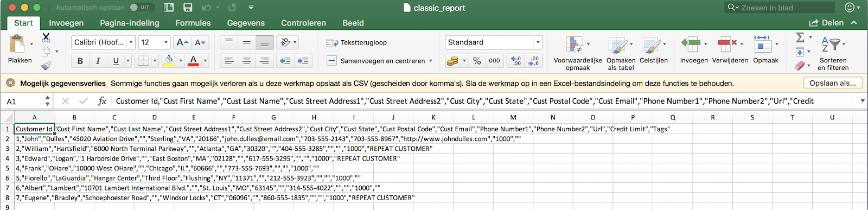The width and height of the screenshot is (868, 210).
Task: Open Voorwaardelijke opmaak conditional formatting
Action: (x=578, y=53)
